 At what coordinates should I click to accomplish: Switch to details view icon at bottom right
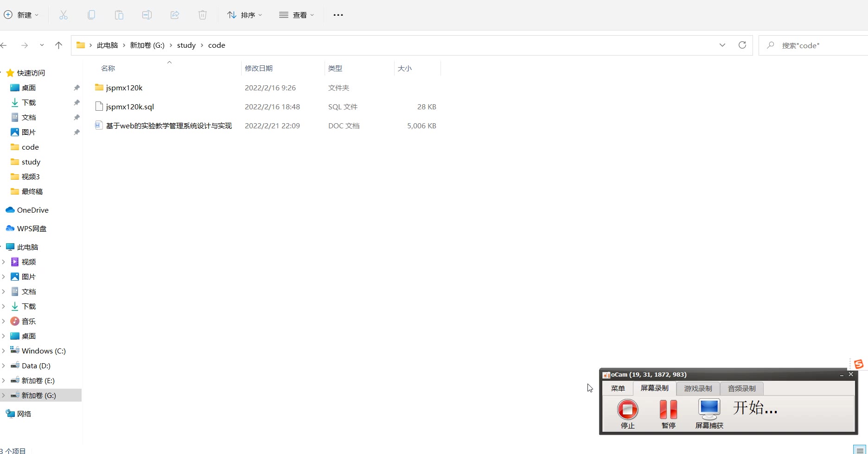[x=860, y=450]
